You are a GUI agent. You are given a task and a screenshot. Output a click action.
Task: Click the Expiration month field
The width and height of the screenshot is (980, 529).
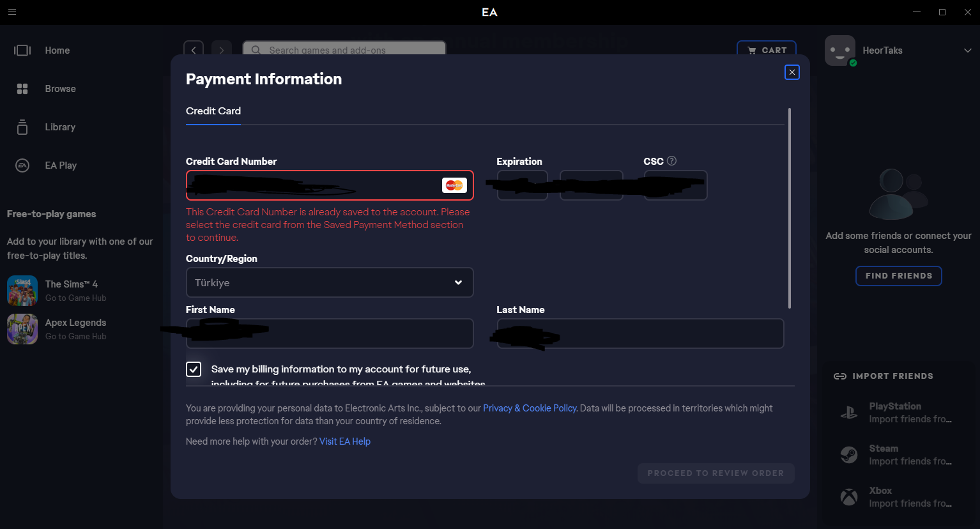[x=523, y=185]
